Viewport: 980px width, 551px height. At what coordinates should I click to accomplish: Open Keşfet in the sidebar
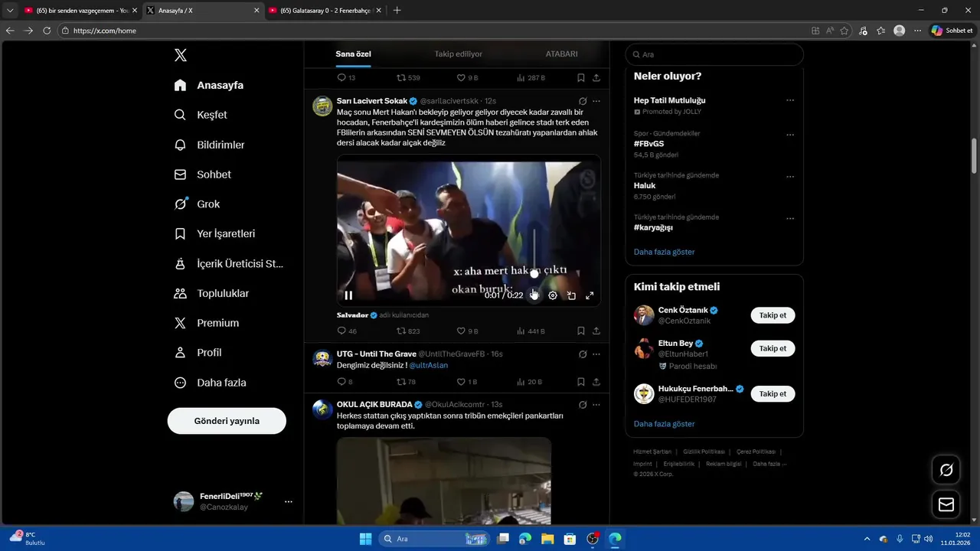tap(201, 115)
